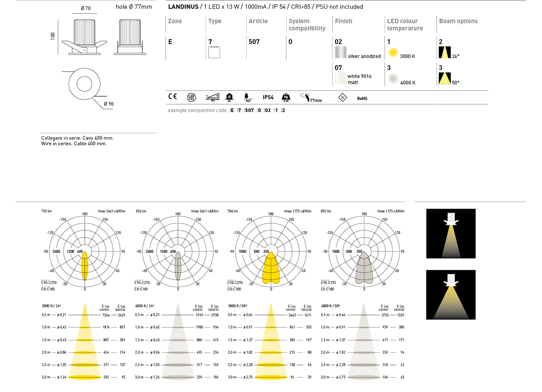Click the 4000 K / 24° cone chart
The image size is (542, 392).
[177, 342]
